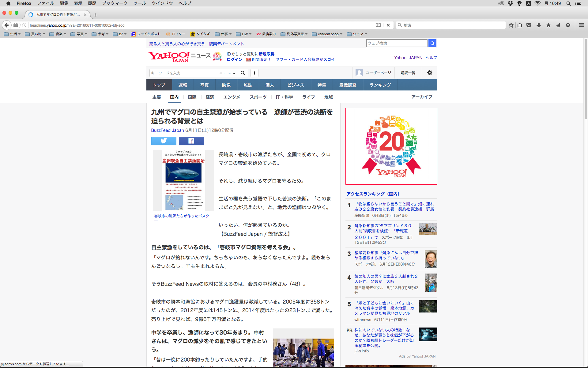The height and width of the screenshot is (368, 588).
Task: Expand the random shop bookmarks folder
Action: [x=327, y=34]
